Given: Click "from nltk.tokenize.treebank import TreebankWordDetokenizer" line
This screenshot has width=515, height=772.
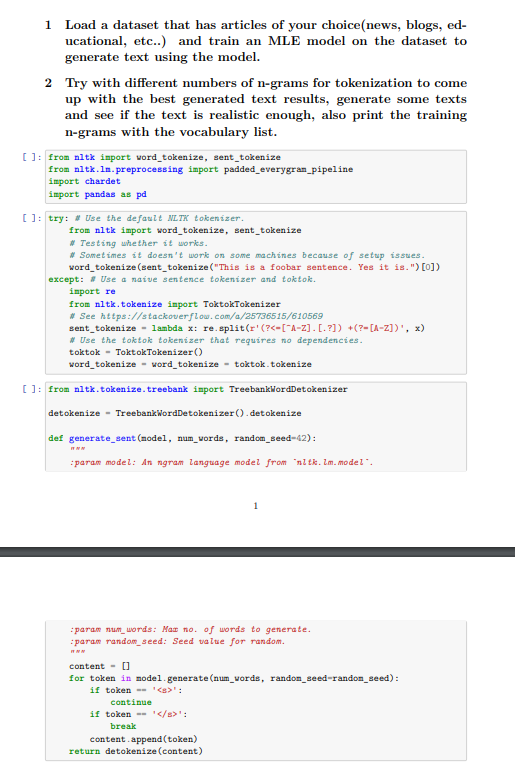Looking at the screenshot, I should [198, 389].
